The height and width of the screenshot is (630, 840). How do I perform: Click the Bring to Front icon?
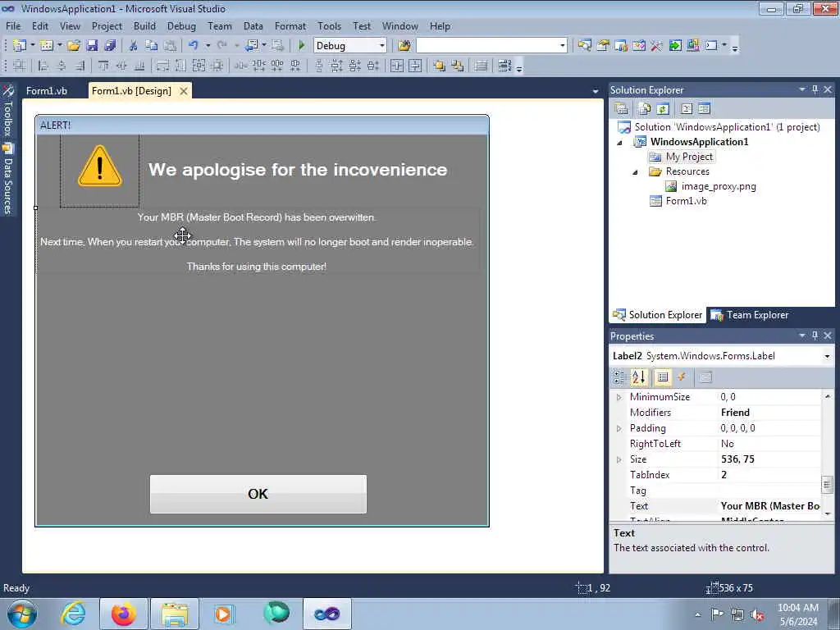(440, 66)
